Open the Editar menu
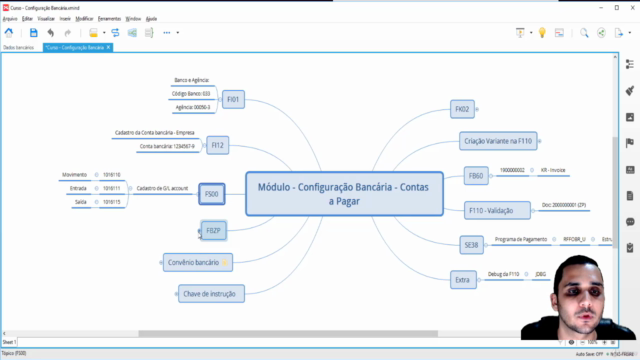 coord(27,19)
